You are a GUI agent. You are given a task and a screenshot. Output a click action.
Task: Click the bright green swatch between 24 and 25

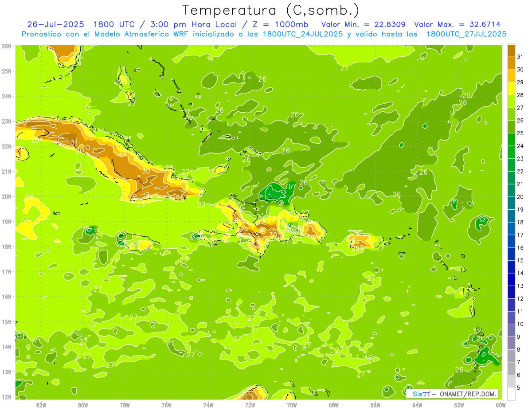click(511, 140)
